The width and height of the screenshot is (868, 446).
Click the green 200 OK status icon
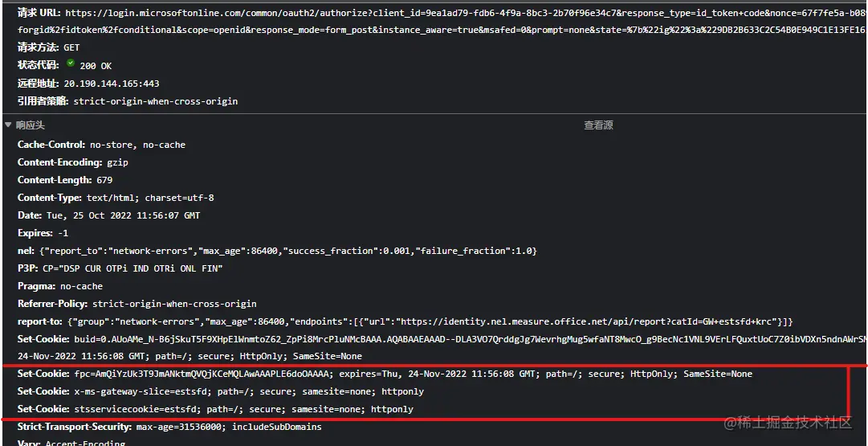pyautogui.click(x=71, y=63)
